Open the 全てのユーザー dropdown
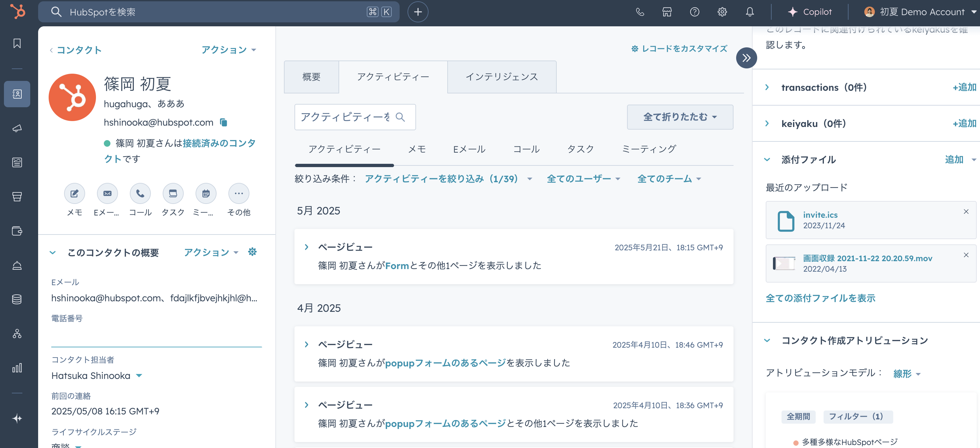This screenshot has width=980, height=448. pyautogui.click(x=583, y=179)
